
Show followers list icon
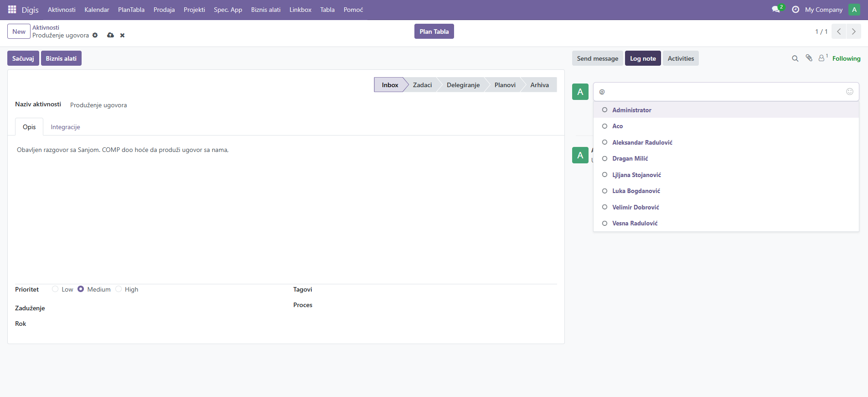click(822, 58)
